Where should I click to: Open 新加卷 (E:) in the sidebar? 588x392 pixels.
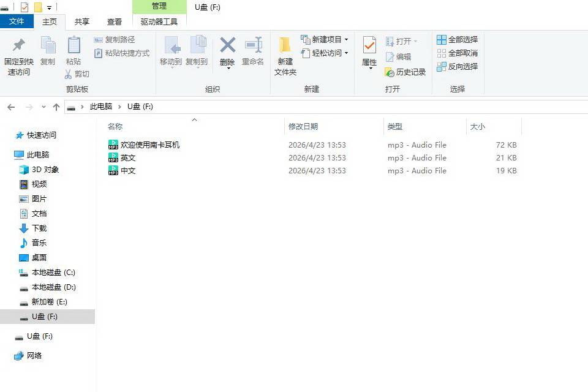click(x=44, y=301)
